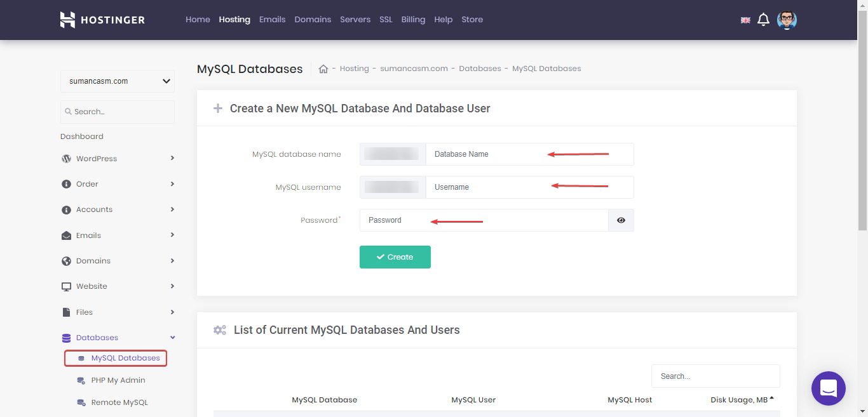868x417 pixels.
Task: Expand the Emails sidebar section
Action: click(x=172, y=235)
